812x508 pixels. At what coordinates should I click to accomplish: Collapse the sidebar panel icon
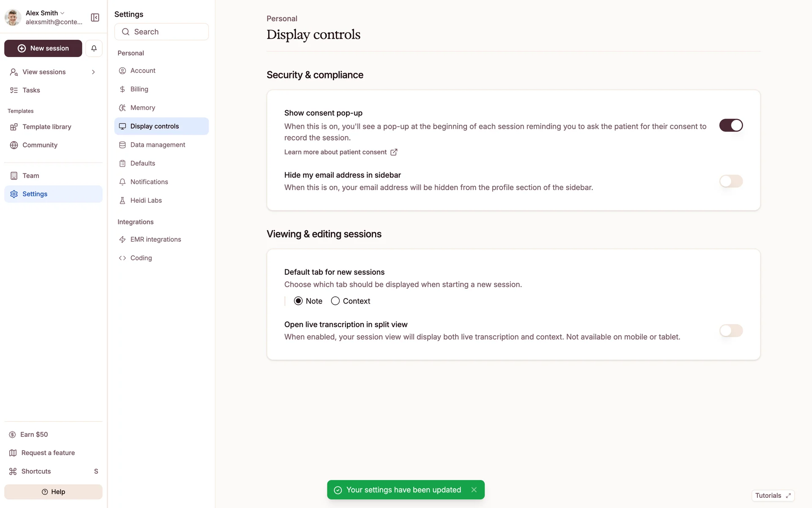[x=95, y=17]
